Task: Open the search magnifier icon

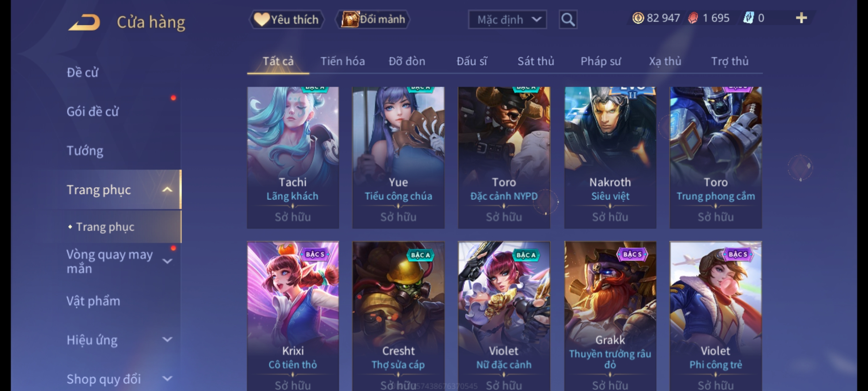Action: pos(568,20)
